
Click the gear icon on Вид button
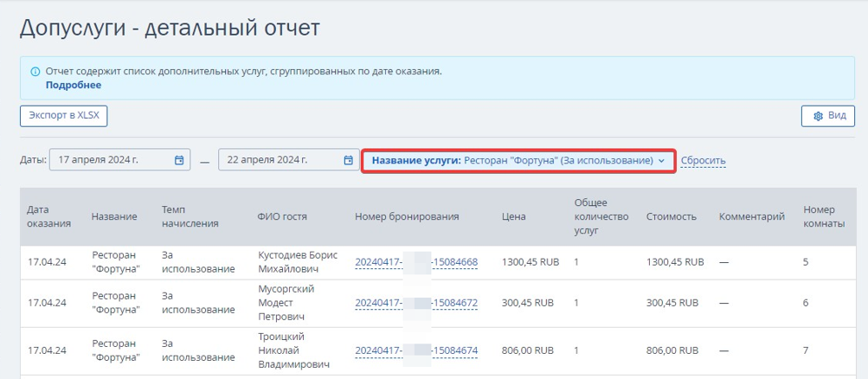[x=818, y=116]
